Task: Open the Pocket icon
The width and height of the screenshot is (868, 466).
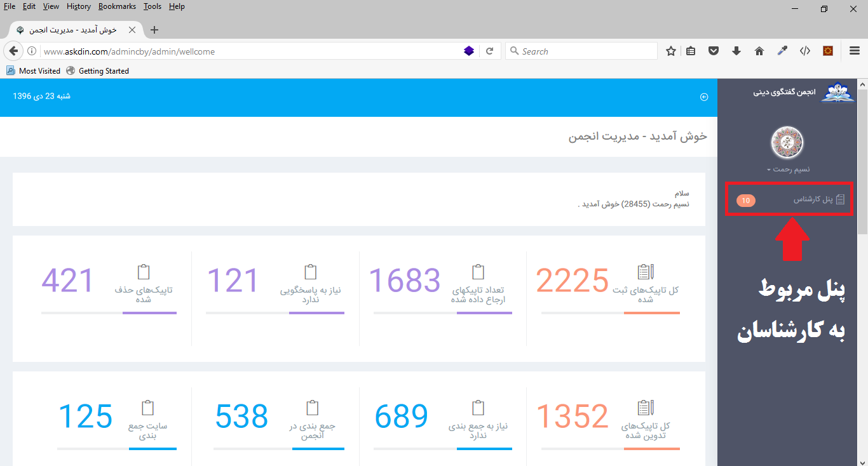Action: 714,51
